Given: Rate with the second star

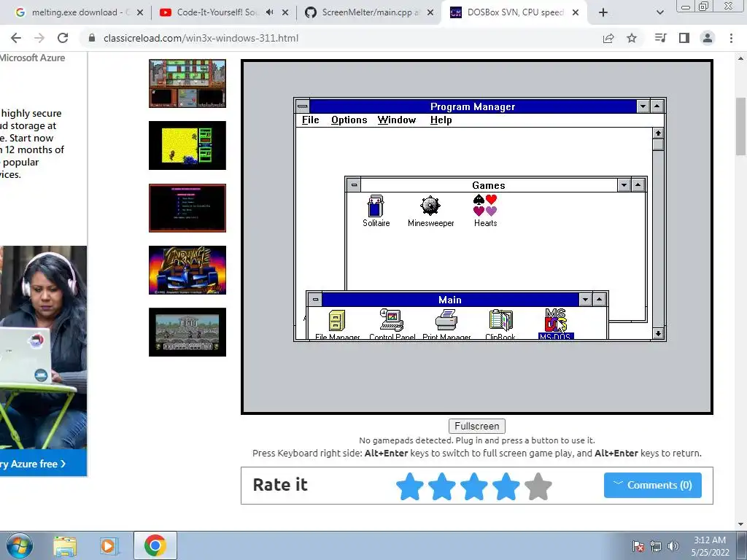Looking at the screenshot, I should [441, 486].
